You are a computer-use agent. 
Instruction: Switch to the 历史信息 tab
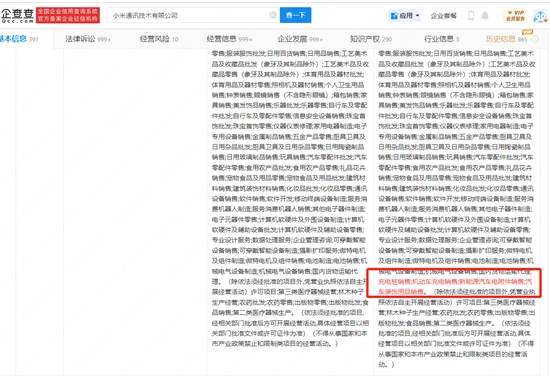[x=506, y=39]
